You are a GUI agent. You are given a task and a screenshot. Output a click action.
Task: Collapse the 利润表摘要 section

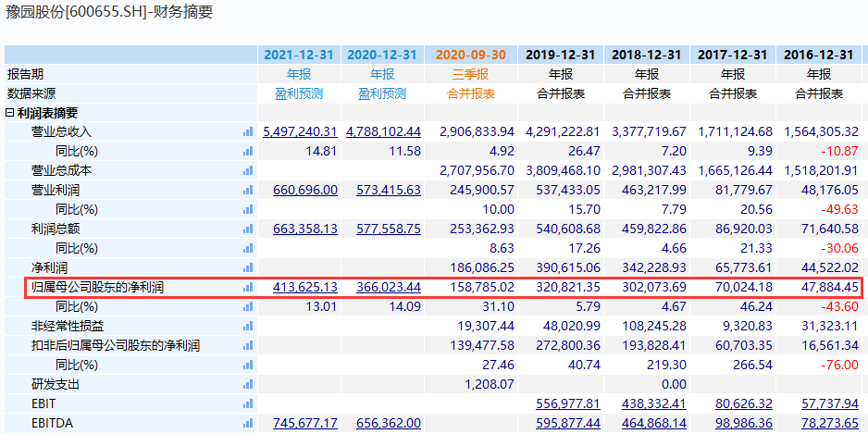pos(10,113)
